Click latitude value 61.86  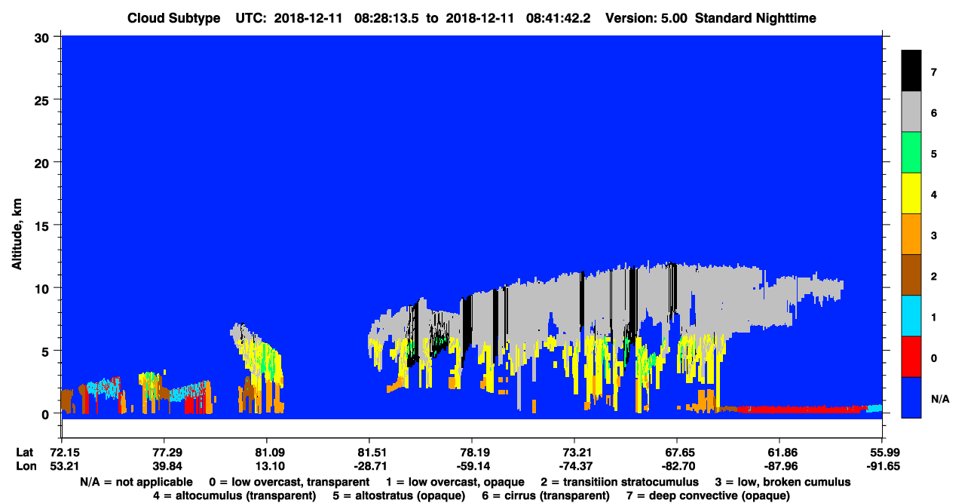tap(779, 452)
